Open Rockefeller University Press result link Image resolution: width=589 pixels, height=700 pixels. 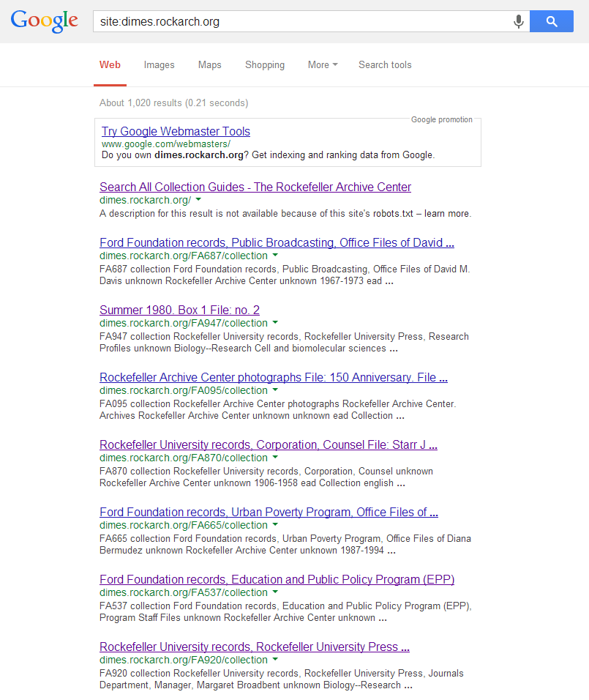[255, 647]
